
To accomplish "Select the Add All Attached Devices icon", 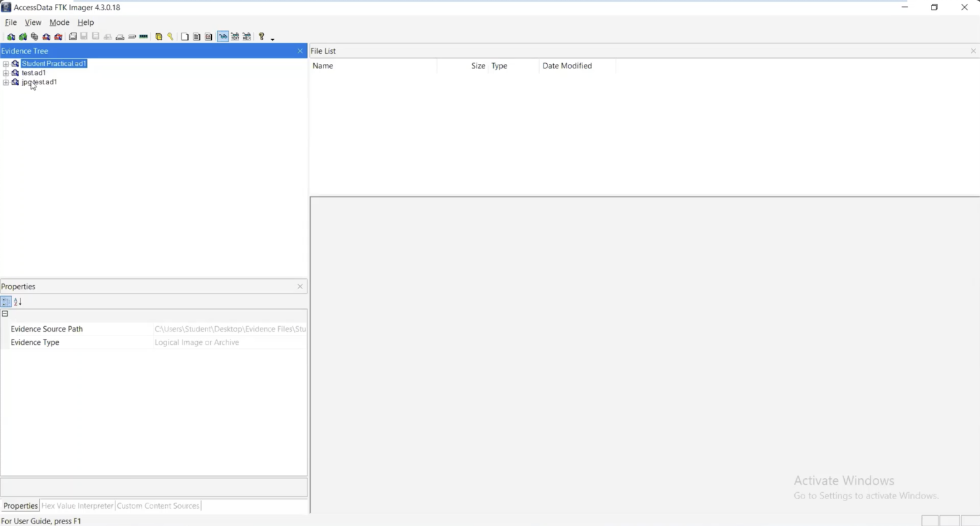I will point(22,36).
